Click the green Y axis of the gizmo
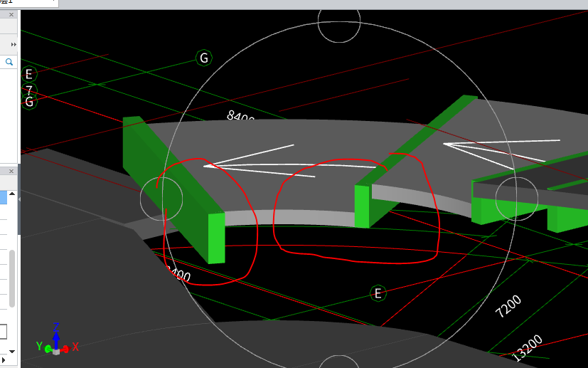Viewport: 588px width, 368px height. click(x=46, y=348)
